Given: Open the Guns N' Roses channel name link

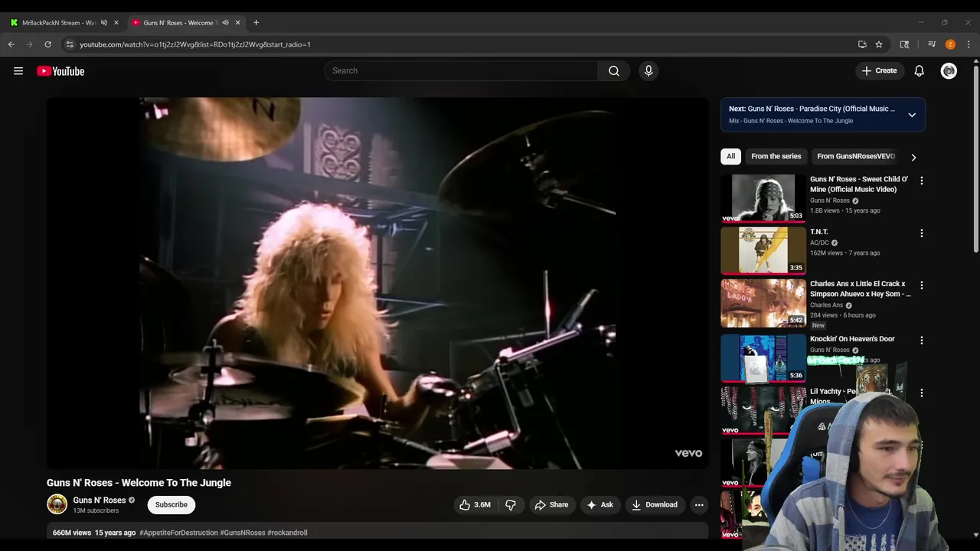Looking at the screenshot, I should pyautogui.click(x=100, y=500).
